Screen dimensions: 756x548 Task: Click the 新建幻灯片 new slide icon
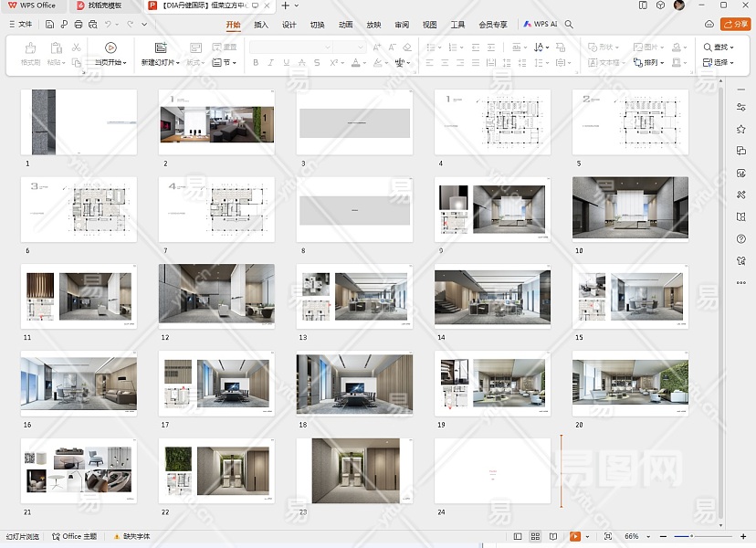pos(161,47)
